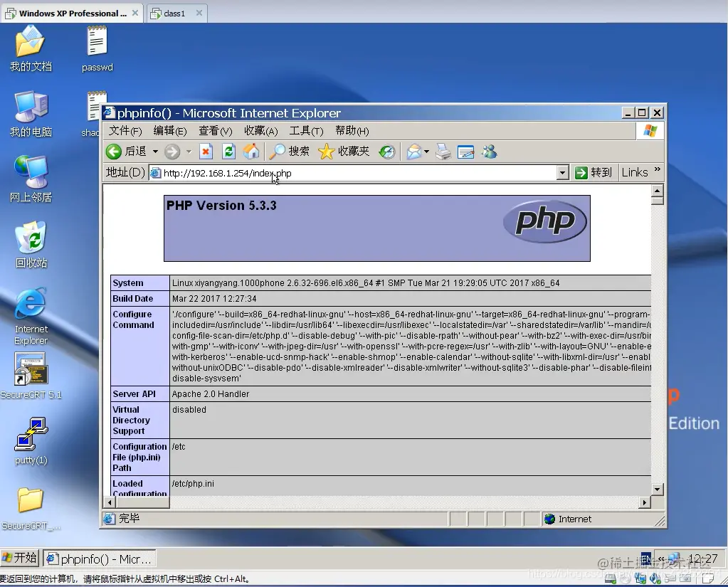This screenshot has height=587, width=728.
Task: Click the php logo image
Action: click(545, 222)
